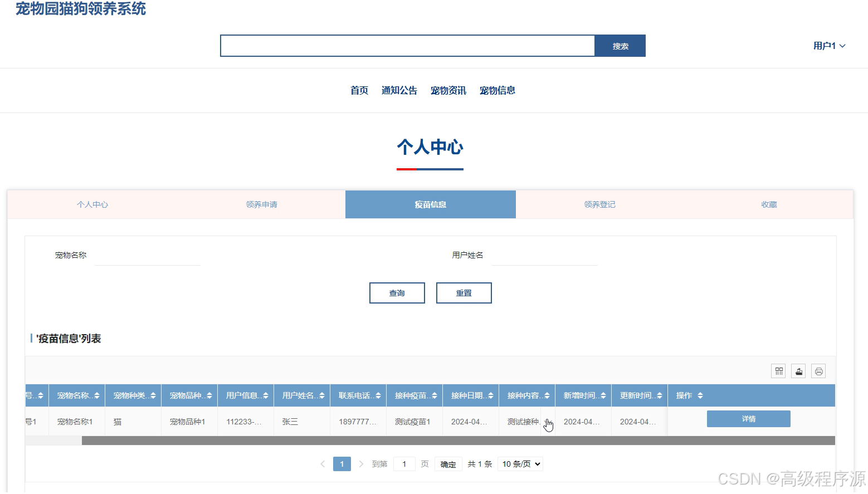Focus the 用户姓名 filter field
Viewport: 868px width, 494px height.
pos(544,255)
